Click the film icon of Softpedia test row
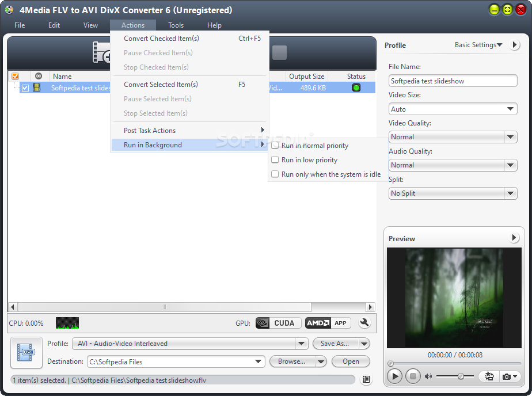This screenshot has width=532, height=396. click(37, 87)
